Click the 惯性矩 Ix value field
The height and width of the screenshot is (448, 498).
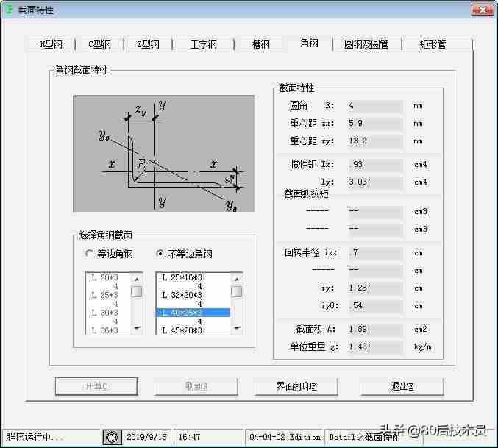pyautogui.click(x=375, y=165)
